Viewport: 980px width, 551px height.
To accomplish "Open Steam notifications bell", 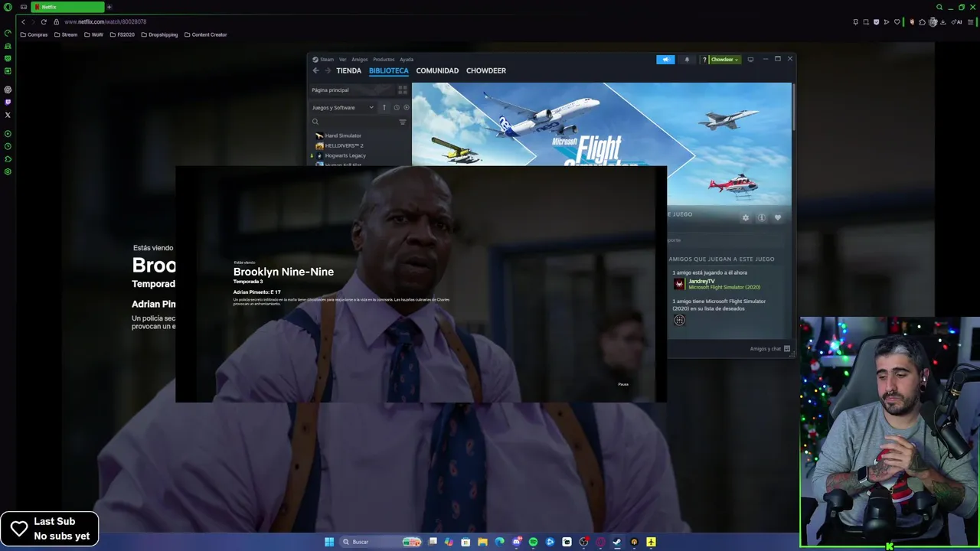I will pos(687,60).
